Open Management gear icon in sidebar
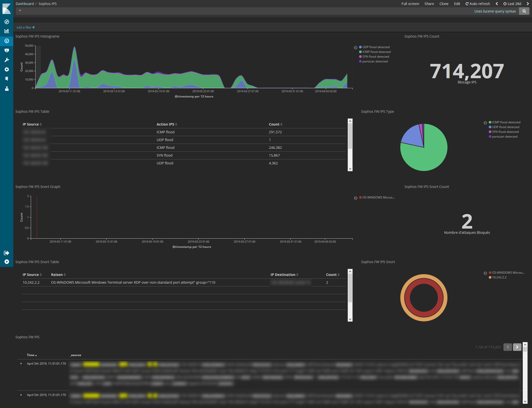This screenshot has width=532, height=408. (7, 69)
